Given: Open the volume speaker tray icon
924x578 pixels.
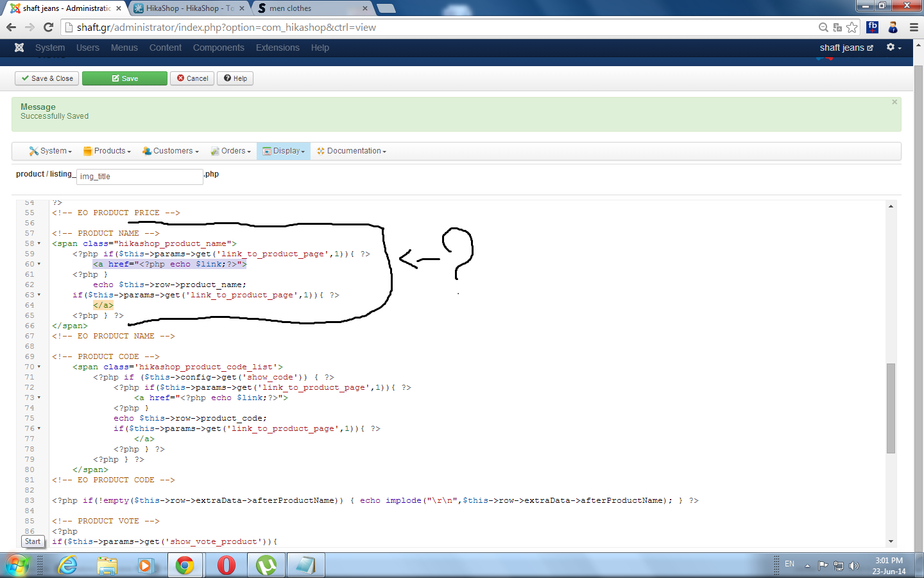Looking at the screenshot, I should pos(854,566).
